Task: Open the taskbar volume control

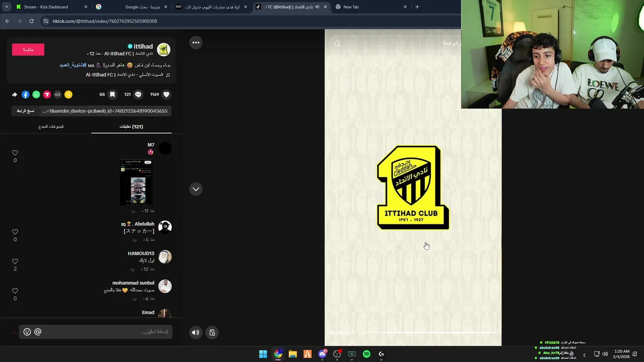Action: click(x=605, y=354)
